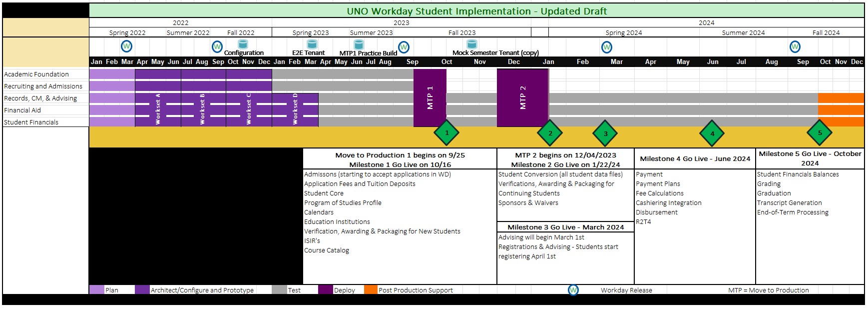Click the Test legend gray swatch

[x=279, y=290]
